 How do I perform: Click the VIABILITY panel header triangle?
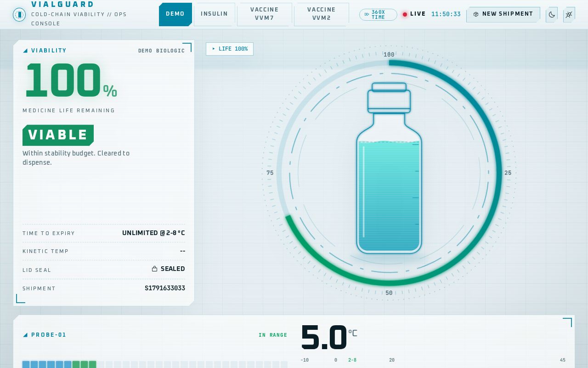tap(25, 51)
